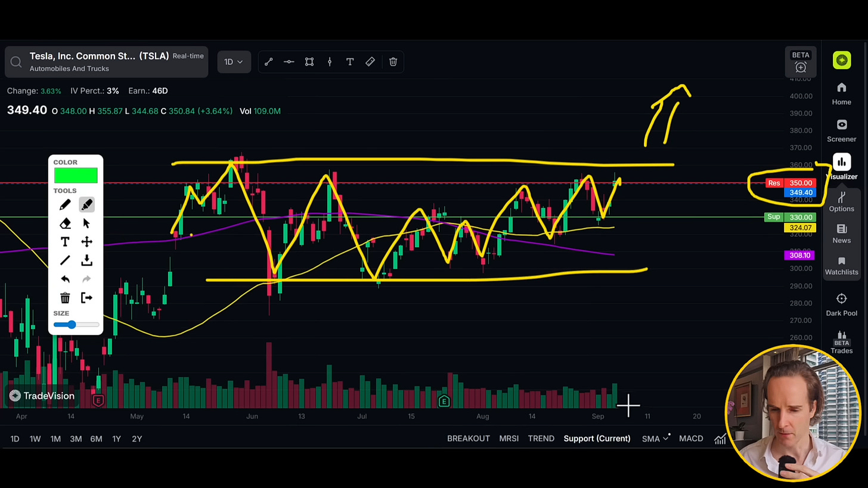Open Dark Pool in the sidebar

(x=841, y=304)
